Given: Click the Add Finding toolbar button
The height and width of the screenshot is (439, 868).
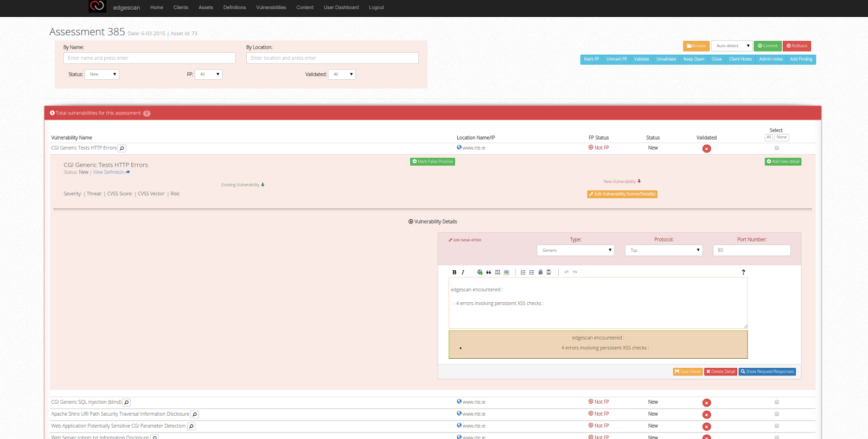Looking at the screenshot, I should click(x=801, y=60).
